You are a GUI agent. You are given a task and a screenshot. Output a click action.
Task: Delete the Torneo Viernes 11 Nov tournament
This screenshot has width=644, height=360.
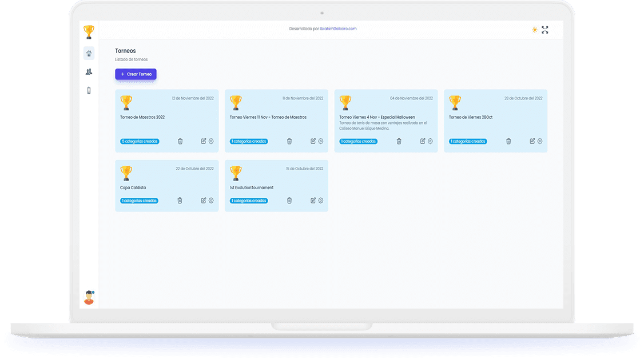click(289, 141)
